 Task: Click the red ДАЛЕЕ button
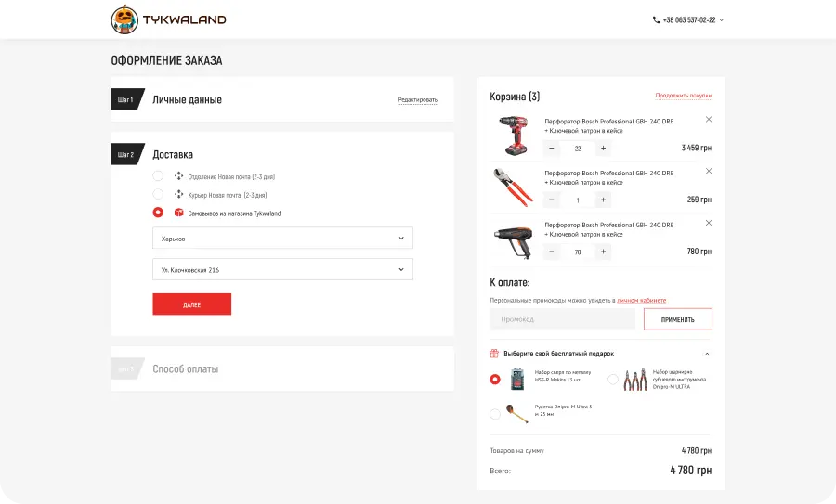coord(192,304)
